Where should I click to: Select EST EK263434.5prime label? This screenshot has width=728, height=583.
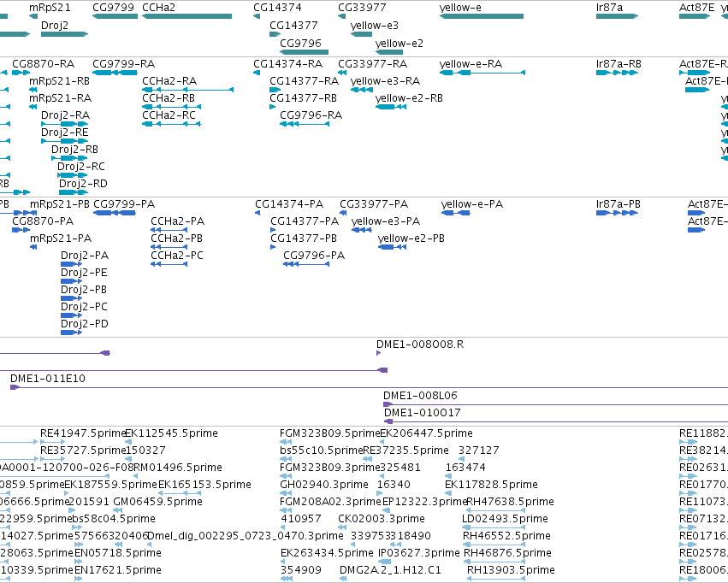pos(327,552)
